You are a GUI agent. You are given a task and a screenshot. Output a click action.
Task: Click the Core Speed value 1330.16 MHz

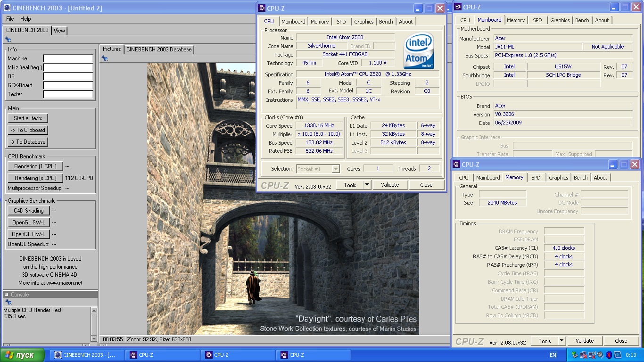coord(319,125)
